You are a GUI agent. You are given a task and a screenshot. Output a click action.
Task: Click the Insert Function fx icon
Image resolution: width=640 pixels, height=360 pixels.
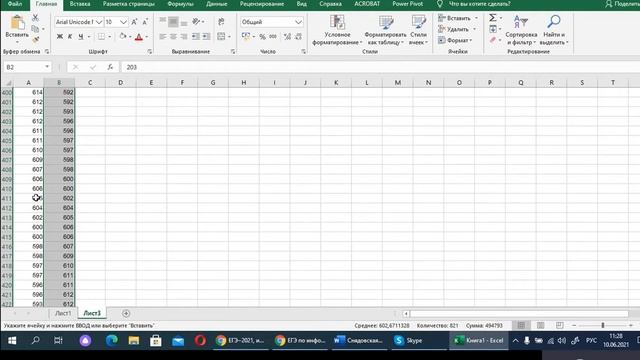tap(110, 67)
